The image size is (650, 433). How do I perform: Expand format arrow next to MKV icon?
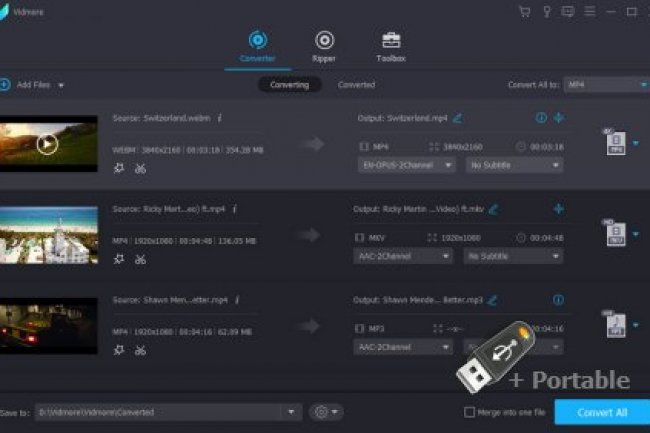635,235
